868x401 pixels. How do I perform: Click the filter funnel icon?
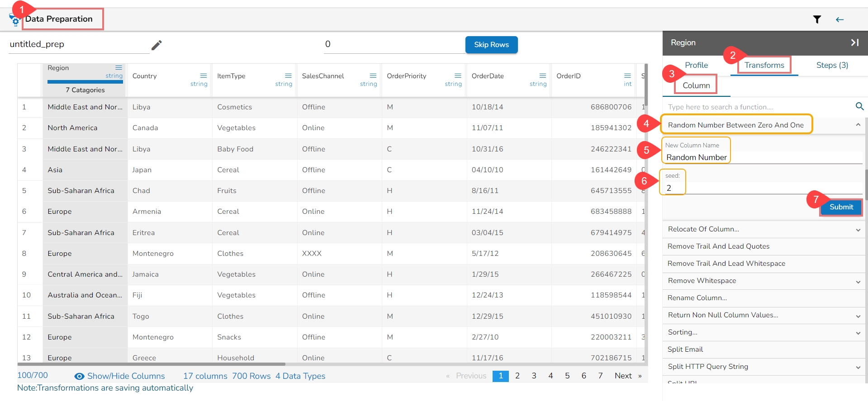(817, 19)
